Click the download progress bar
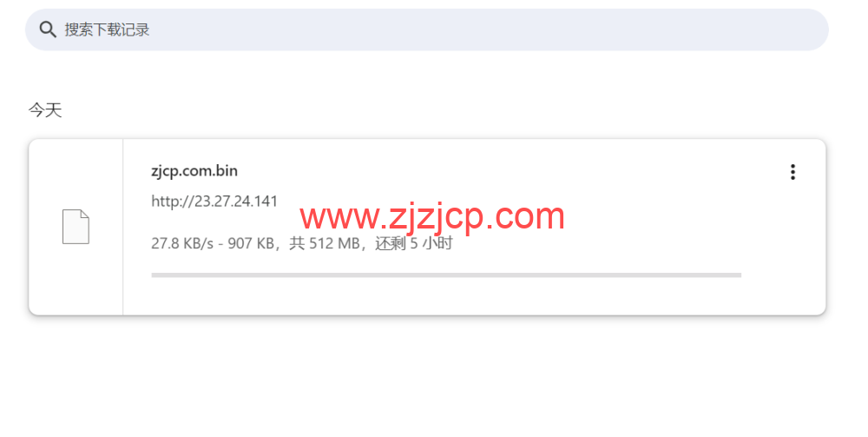The height and width of the screenshot is (437, 868). click(446, 275)
